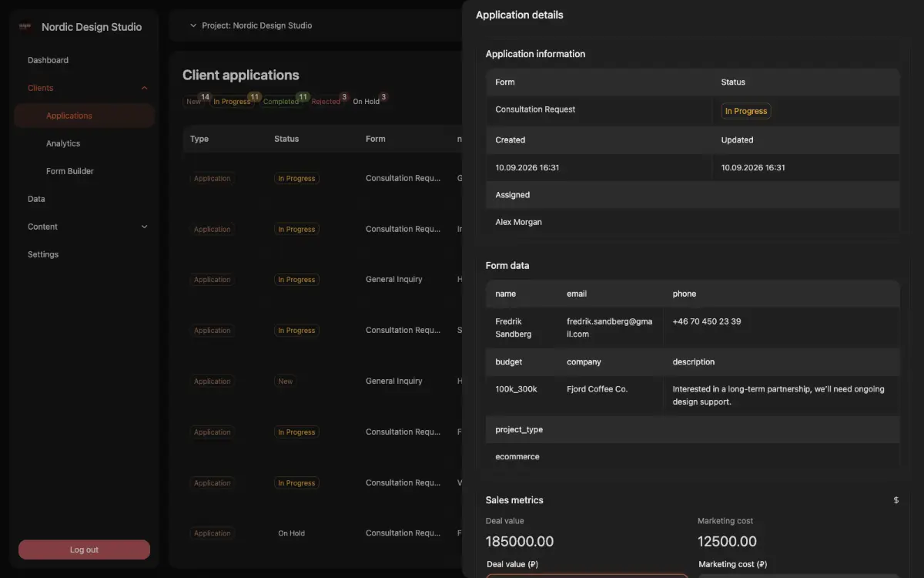Click the Created date 10.09.2026 16:31
The height and width of the screenshot is (578, 924).
(x=527, y=167)
